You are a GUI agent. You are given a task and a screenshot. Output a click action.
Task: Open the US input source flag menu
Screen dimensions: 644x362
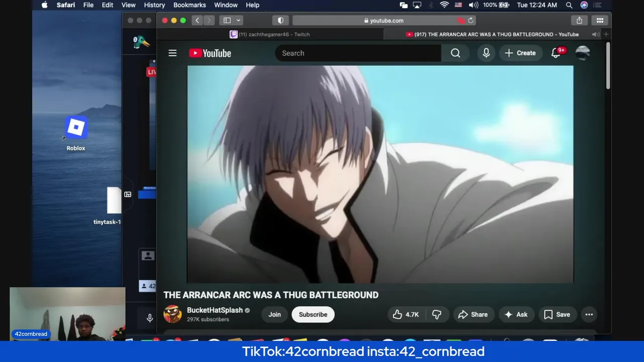click(x=458, y=5)
